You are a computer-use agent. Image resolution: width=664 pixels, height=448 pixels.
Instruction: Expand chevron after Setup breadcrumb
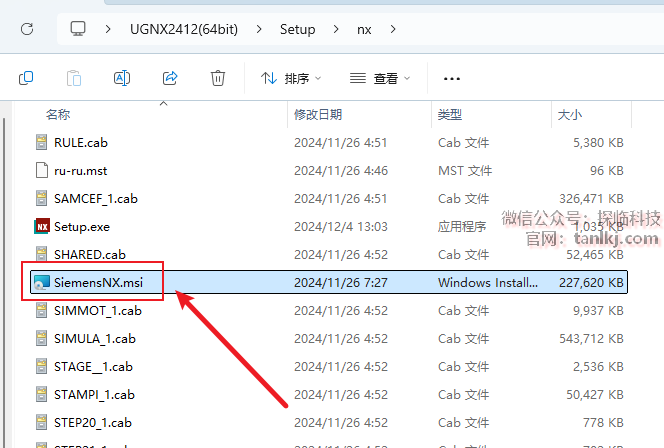(336, 29)
